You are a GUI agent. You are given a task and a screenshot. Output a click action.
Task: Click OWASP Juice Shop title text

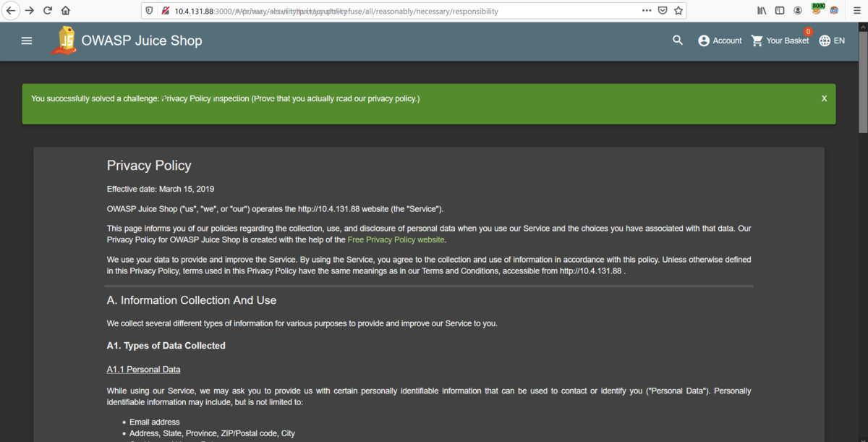pos(142,41)
